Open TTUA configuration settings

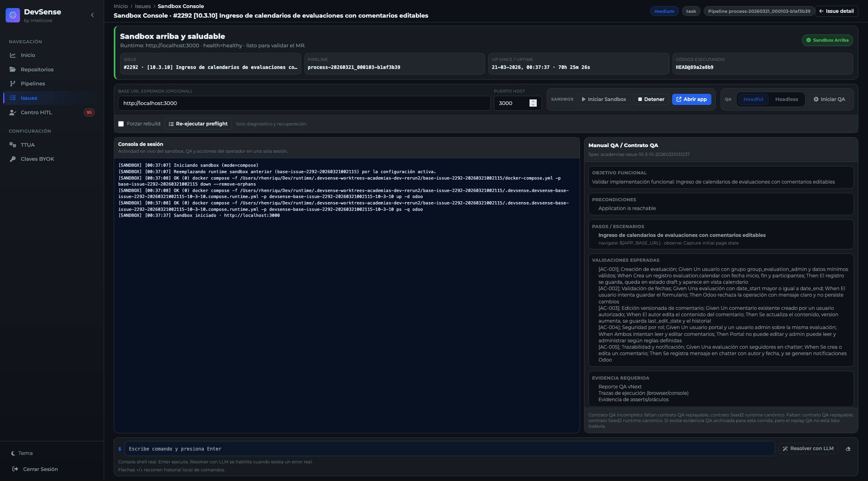pos(28,145)
